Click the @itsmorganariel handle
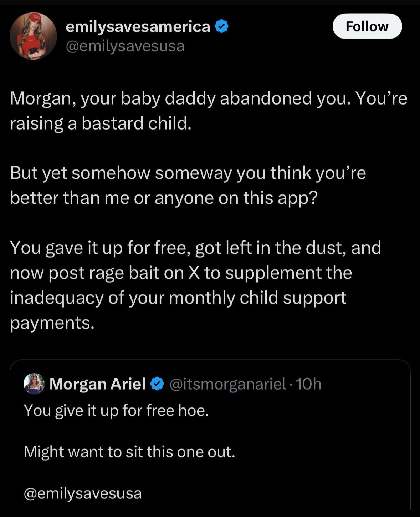Viewport: 420px width, 517px height. pyautogui.click(x=228, y=384)
